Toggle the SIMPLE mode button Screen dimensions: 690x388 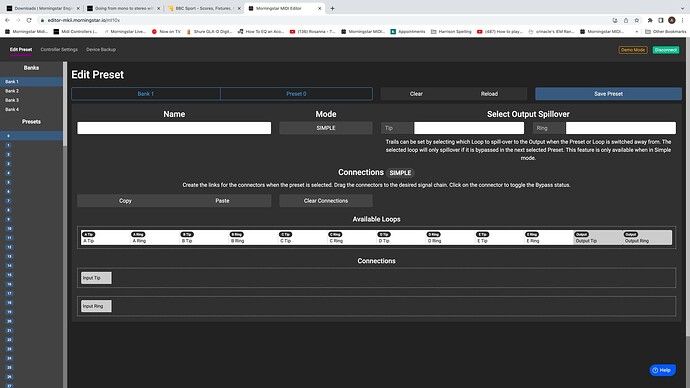tap(326, 128)
